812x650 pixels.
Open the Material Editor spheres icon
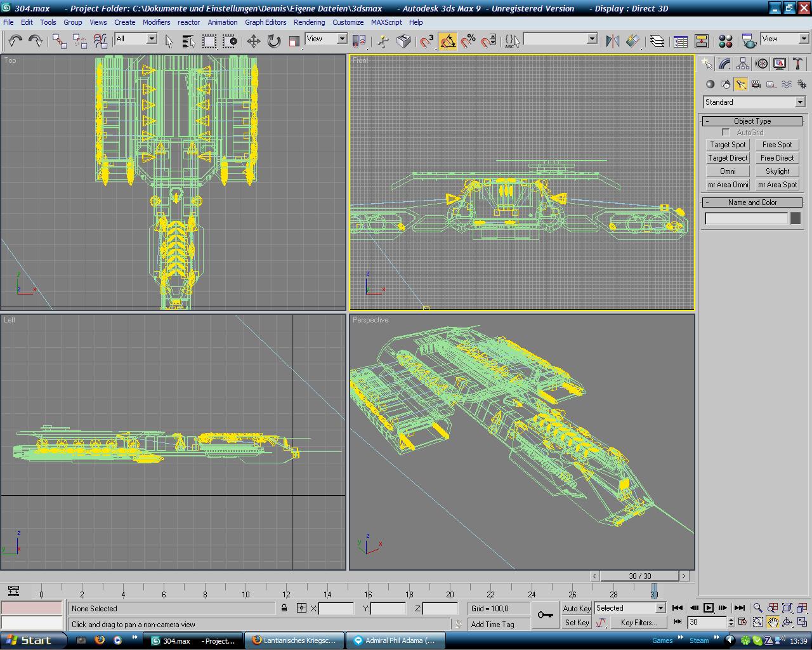726,41
